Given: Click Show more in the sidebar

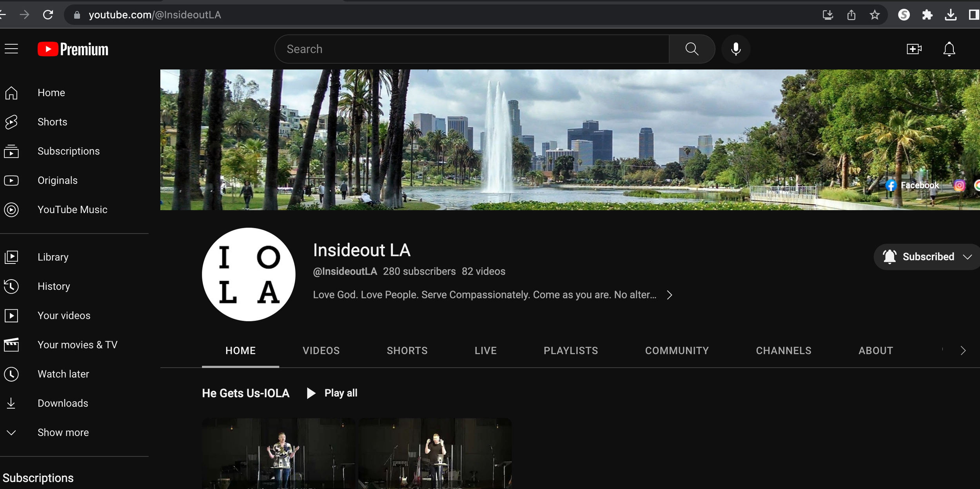Looking at the screenshot, I should pyautogui.click(x=63, y=432).
